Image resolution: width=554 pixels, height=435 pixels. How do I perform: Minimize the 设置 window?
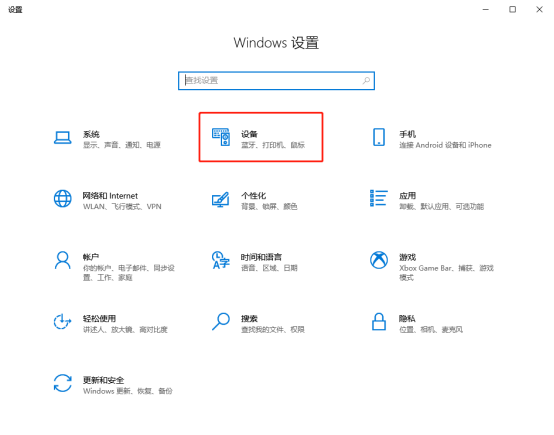point(486,10)
